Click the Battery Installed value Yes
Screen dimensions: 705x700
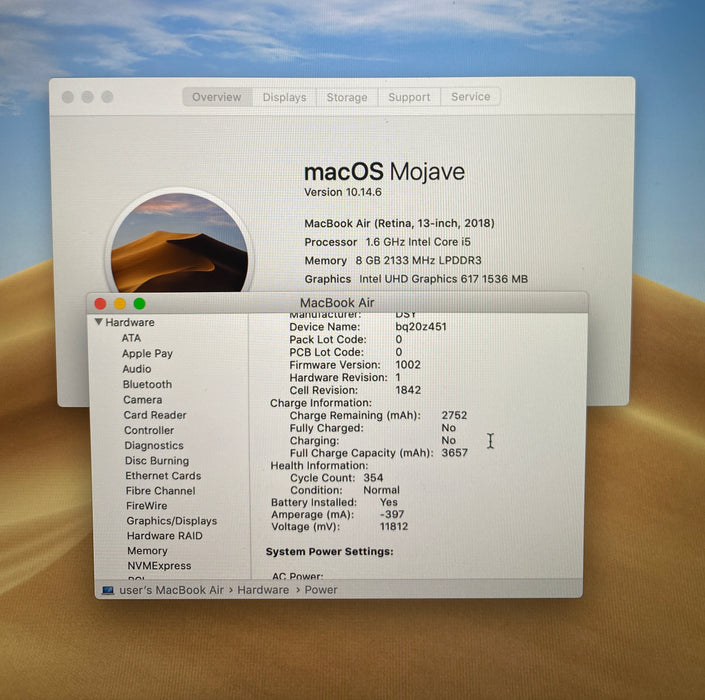[x=388, y=502]
